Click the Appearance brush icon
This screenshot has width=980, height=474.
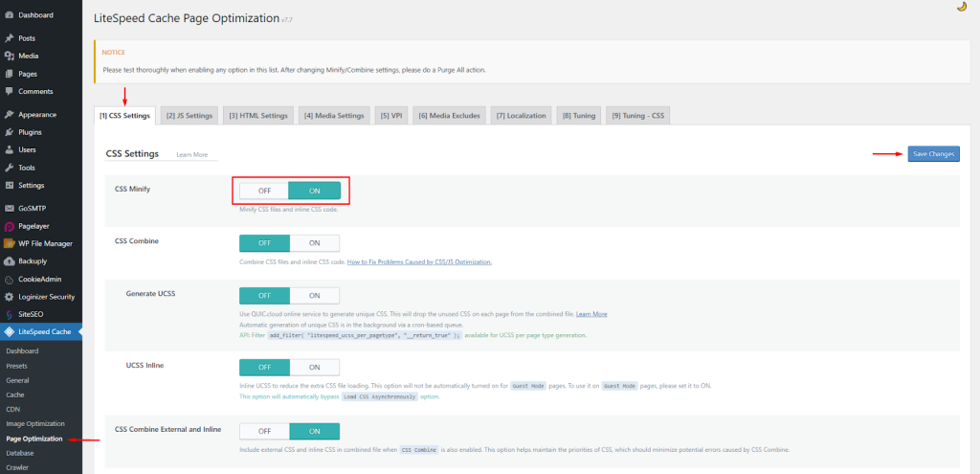coord(10,115)
